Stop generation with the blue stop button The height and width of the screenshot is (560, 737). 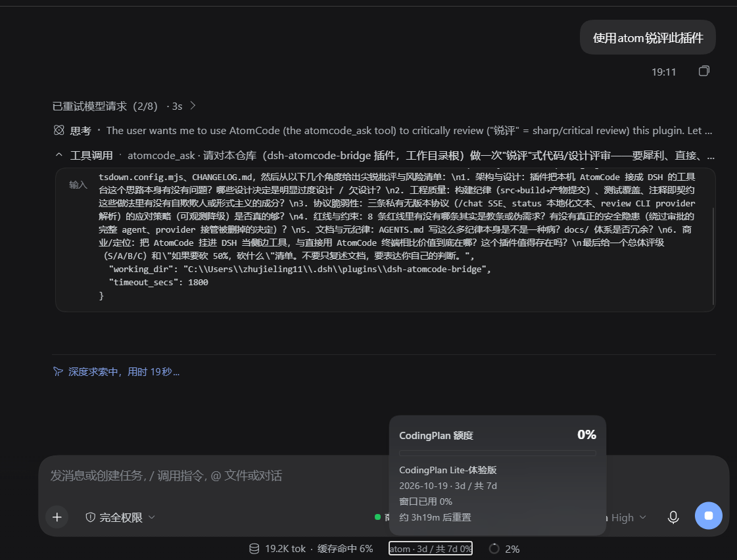point(708,516)
